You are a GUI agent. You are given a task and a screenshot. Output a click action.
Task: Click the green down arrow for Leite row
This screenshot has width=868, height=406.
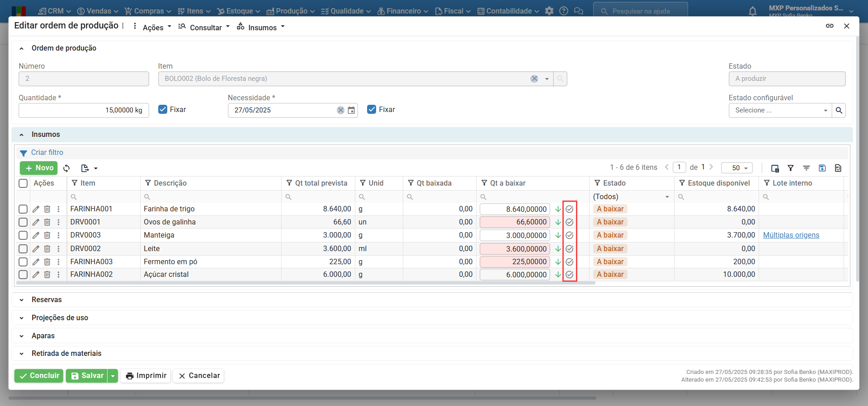pyautogui.click(x=558, y=249)
